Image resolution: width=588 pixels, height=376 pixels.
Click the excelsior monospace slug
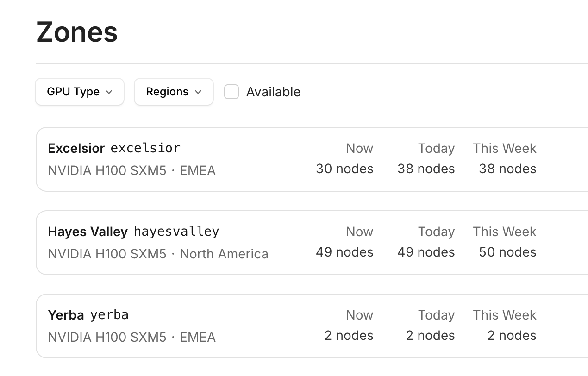click(145, 148)
